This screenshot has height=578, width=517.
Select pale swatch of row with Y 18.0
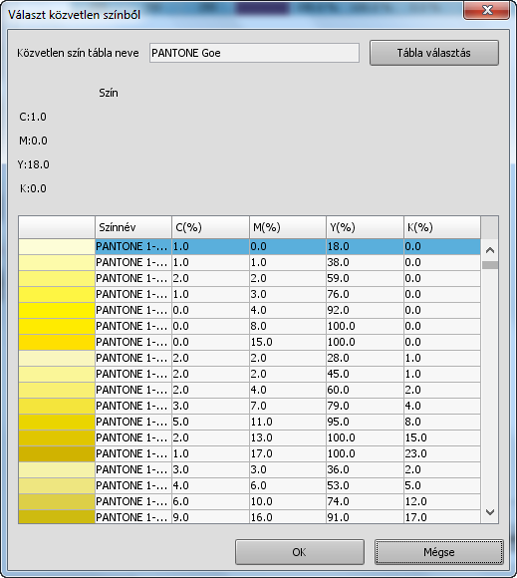(x=57, y=247)
